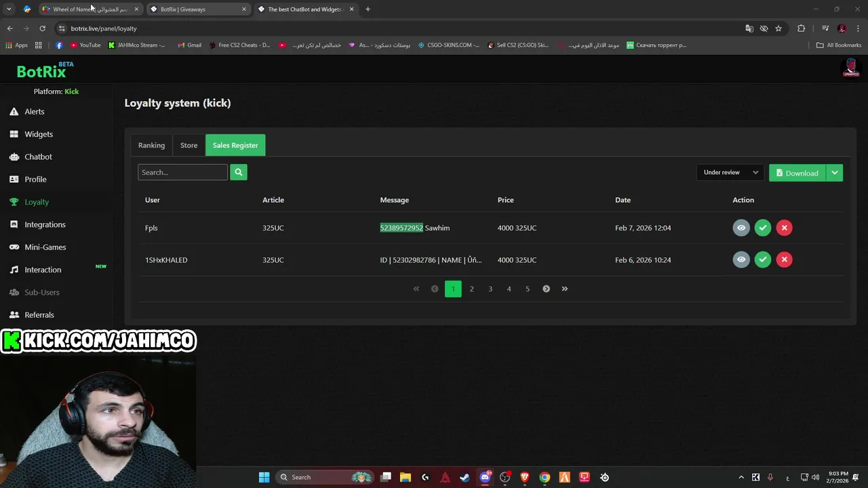Open Discord from the taskbar
868x488 pixels.
(x=485, y=477)
